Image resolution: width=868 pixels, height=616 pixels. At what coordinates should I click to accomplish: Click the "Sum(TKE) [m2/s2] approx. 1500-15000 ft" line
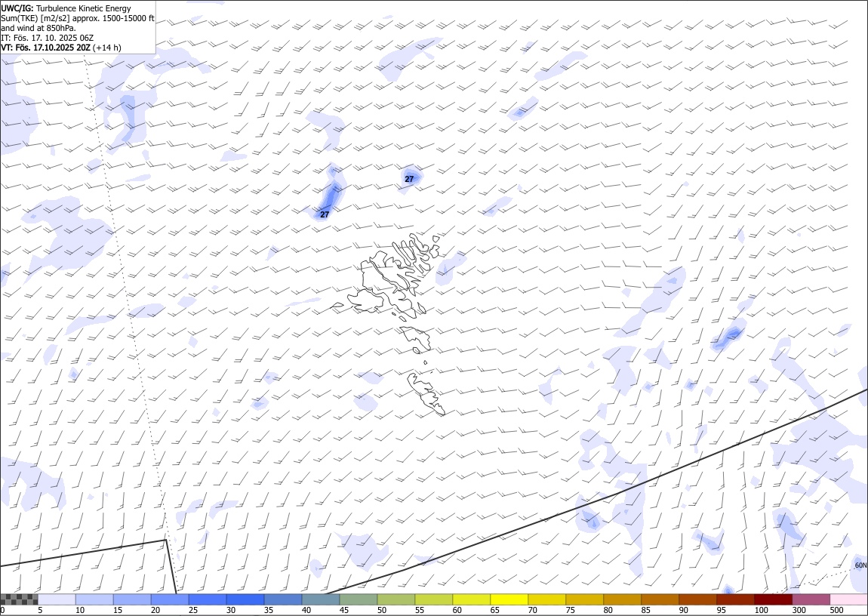[x=78, y=18]
